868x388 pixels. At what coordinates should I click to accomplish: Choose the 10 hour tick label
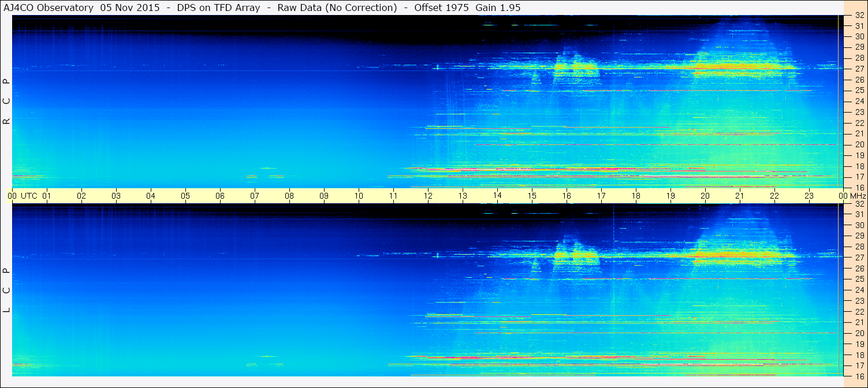(x=359, y=196)
